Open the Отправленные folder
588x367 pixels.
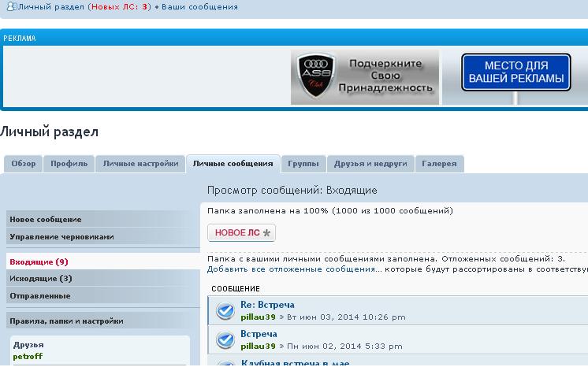pyautogui.click(x=40, y=296)
